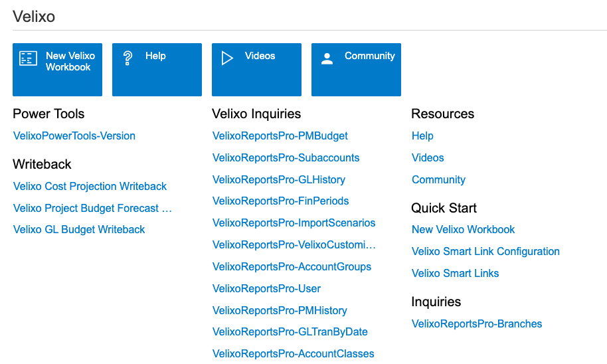
Task: Open VelixoReportsPro-AccountGroups inquiry
Action: tap(292, 267)
